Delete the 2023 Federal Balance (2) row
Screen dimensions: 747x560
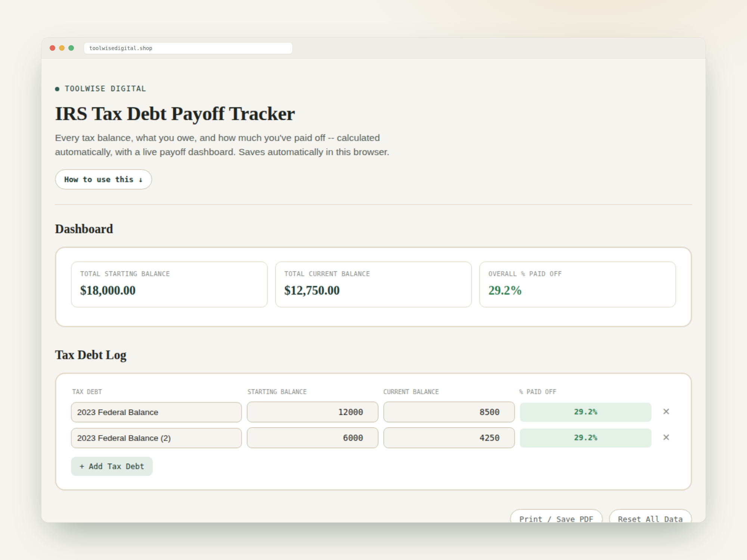pyautogui.click(x=666, y=437)
